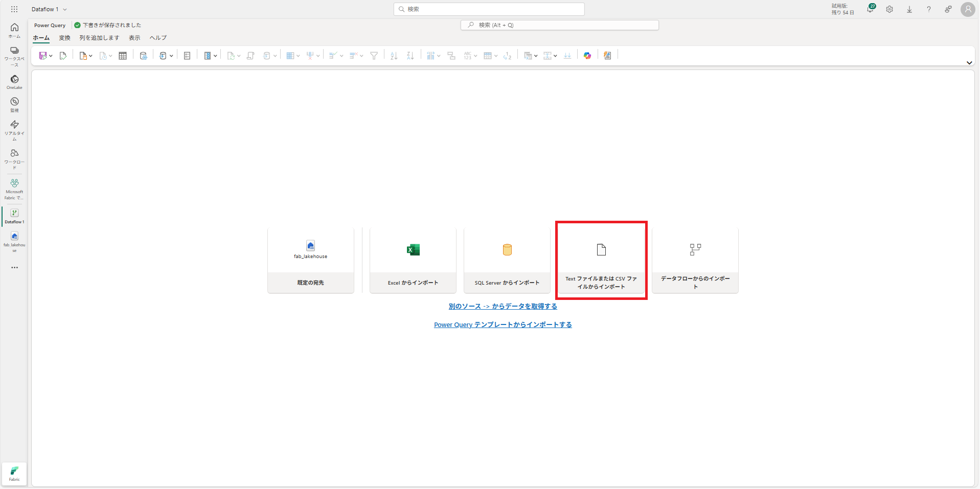Expand the Merge queries dropdown
Viewport: 980px width, 489px height.
point(536,56)
